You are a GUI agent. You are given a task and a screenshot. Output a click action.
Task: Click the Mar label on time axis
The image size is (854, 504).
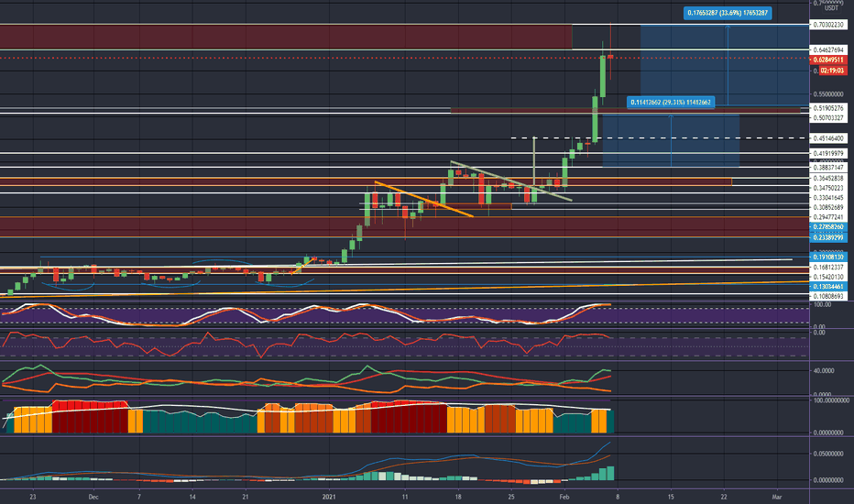point(777,497)
